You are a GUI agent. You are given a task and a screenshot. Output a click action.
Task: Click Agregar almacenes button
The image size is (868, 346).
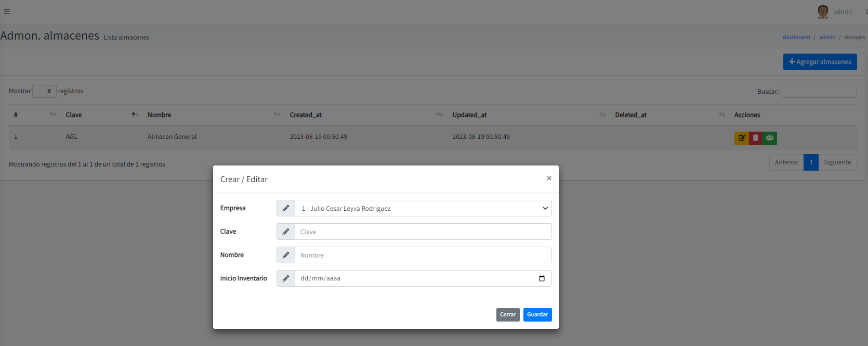pos(820,62)
